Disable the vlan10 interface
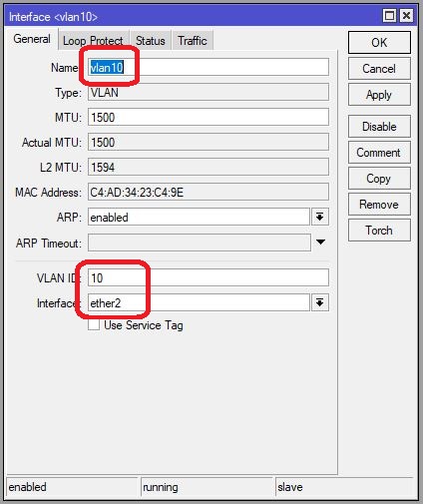Viewport: 423px width, 504px height. point(379,127)
